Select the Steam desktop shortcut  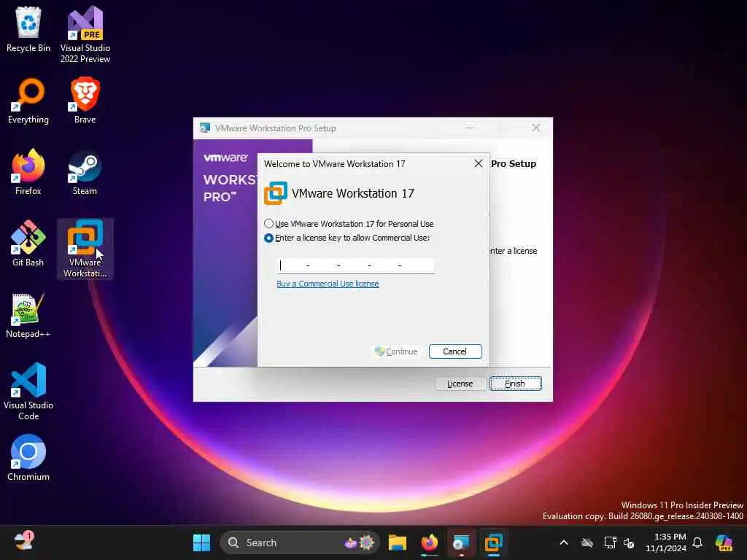tap(85, 172)
